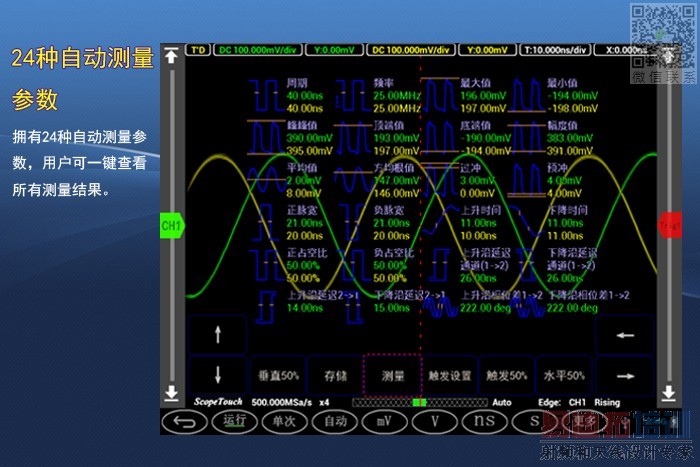Image resolution: width=700 pixels, height=467 pixels.
Task: Click the move-right arrow button
Action: (625, 376)
